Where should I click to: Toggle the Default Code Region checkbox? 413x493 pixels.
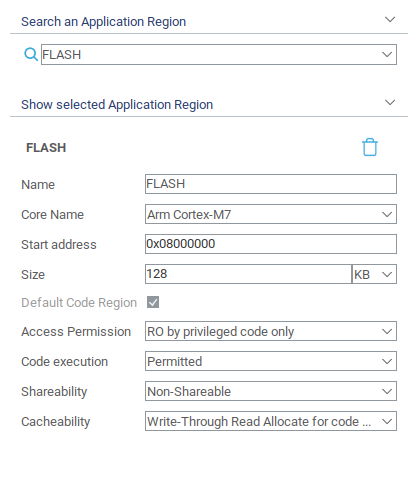point(153,302)
